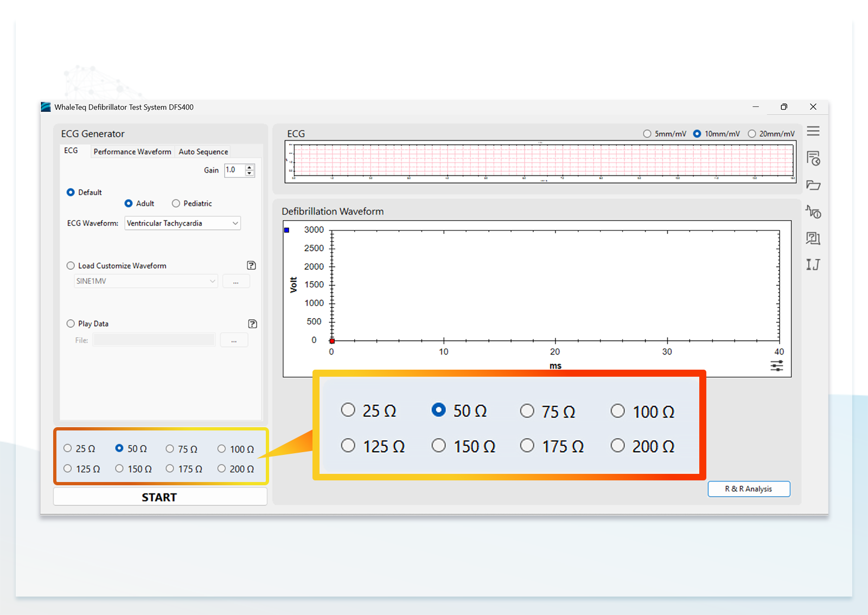Increase Gain with the up stepper arrow
The image size is (868, 615).
[250, 167]
